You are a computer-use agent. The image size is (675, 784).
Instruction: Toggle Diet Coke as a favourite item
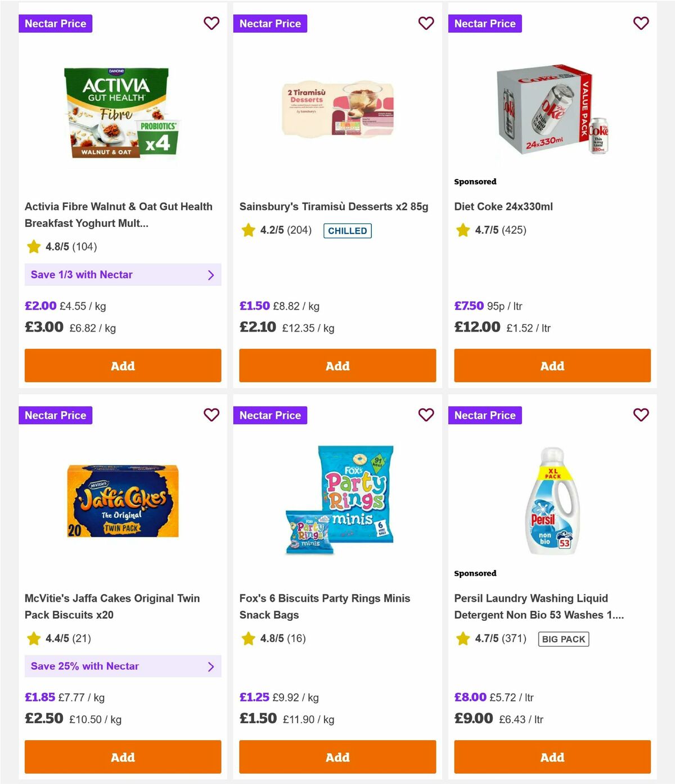coord(641,24)
